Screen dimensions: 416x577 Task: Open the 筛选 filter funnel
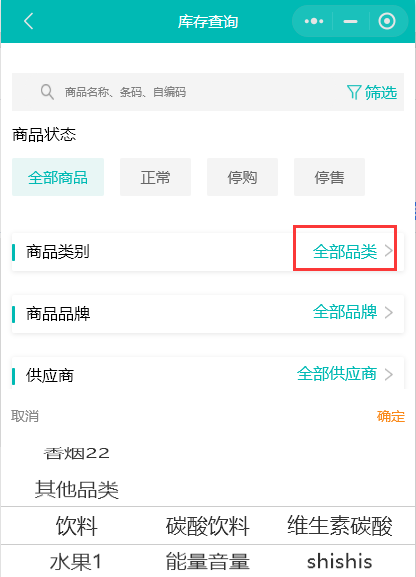[372, 92]
